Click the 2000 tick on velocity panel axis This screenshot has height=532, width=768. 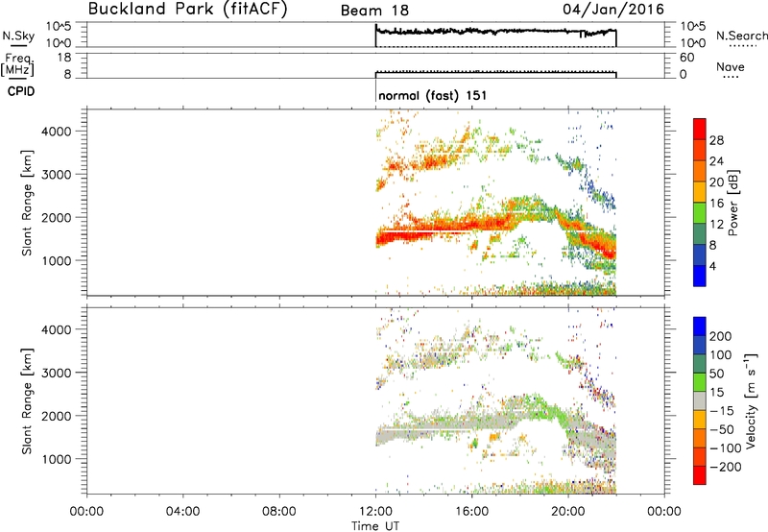click(57, 416)
